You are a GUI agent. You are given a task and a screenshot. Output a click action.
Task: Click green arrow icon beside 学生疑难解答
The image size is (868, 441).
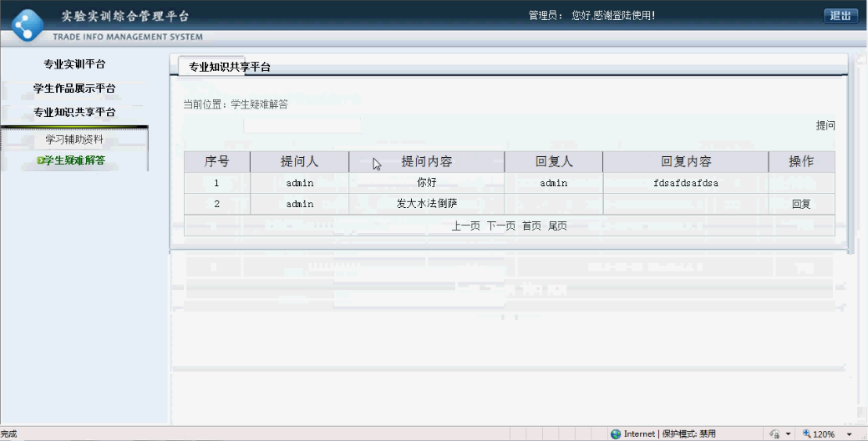coord(40,160)
